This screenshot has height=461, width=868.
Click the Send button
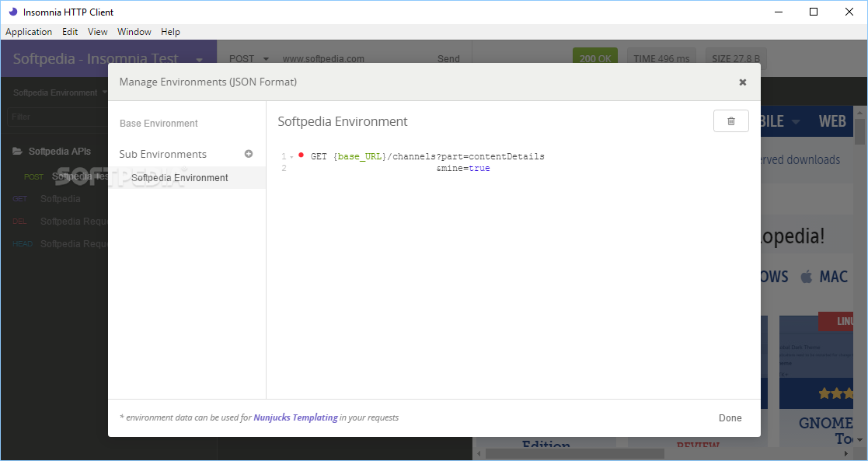click(x=448, y=59)
